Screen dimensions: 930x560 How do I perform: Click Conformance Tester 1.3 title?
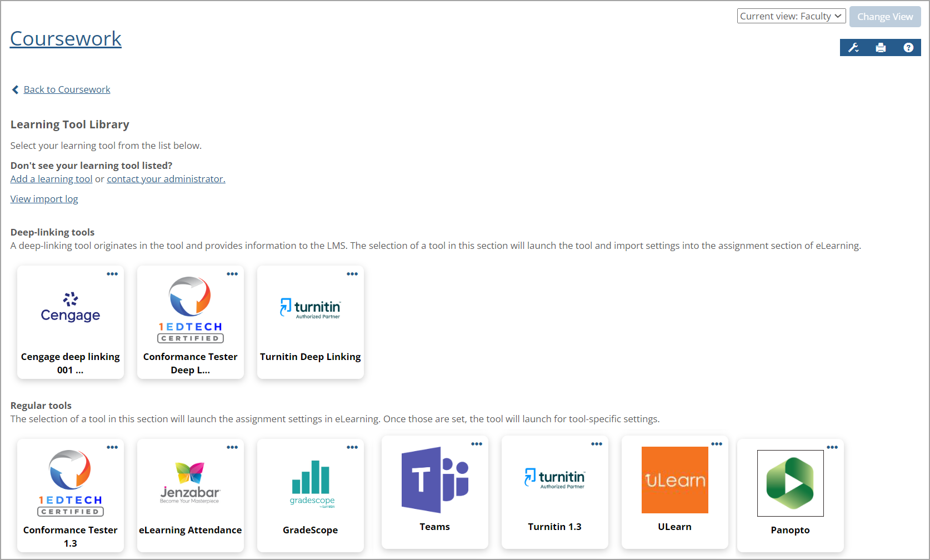click(x=71, y=537)
